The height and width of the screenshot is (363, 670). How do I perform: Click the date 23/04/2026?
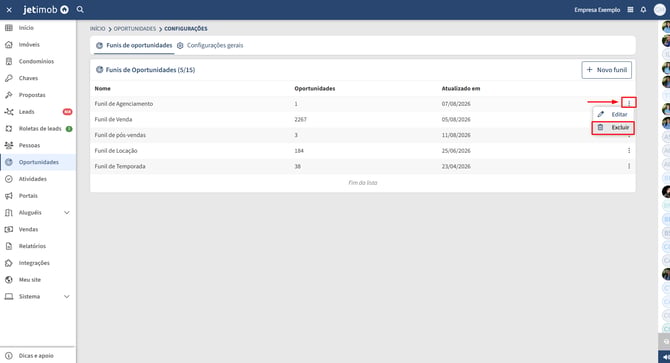[456, 166]
